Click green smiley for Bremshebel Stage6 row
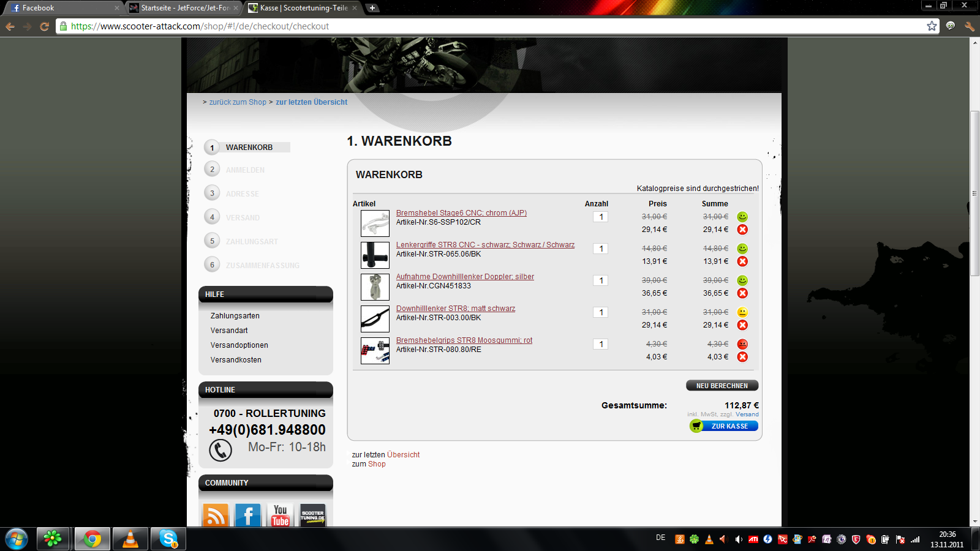The height and width of the screenshot is (551, 980). coord(742,217)
